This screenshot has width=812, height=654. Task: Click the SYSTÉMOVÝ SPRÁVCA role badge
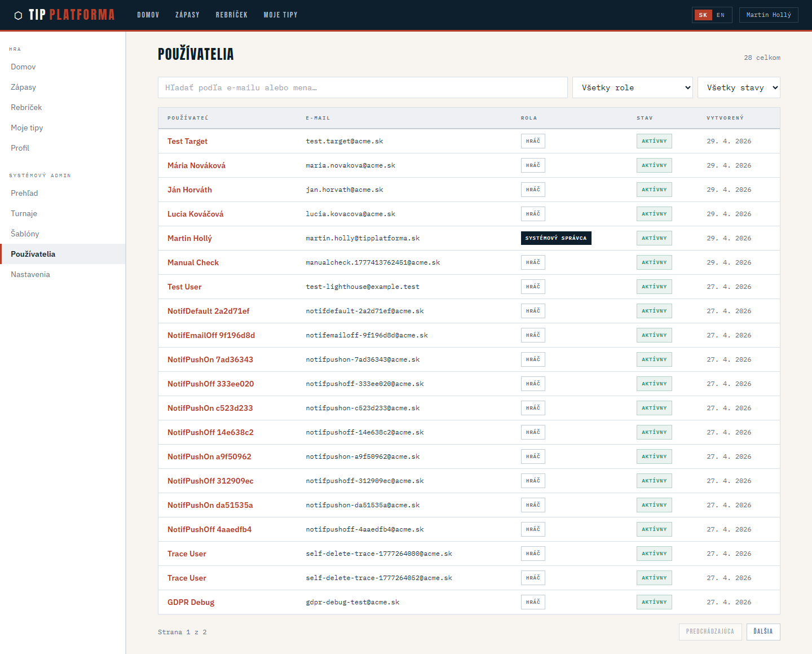point(556,238)
